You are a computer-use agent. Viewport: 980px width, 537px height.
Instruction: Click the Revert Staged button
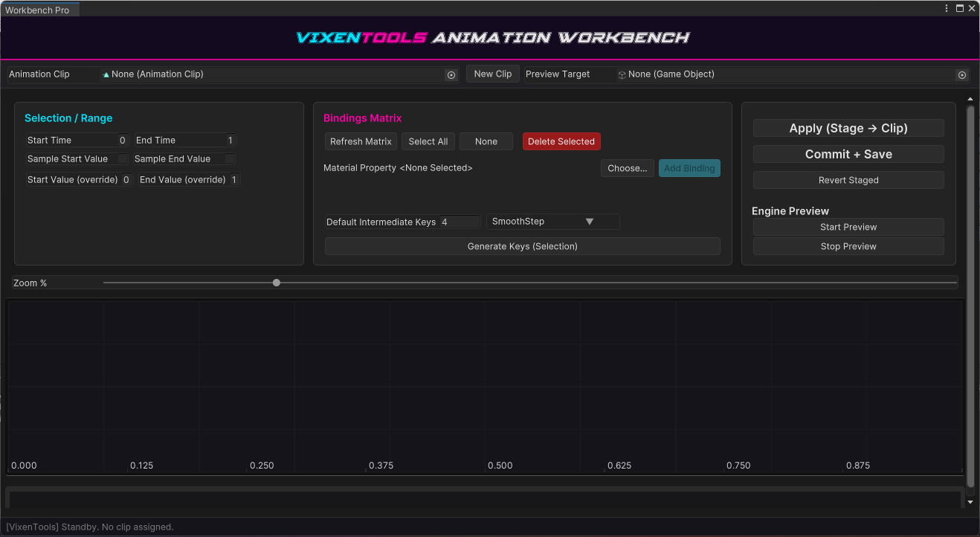tap(848, 180)
